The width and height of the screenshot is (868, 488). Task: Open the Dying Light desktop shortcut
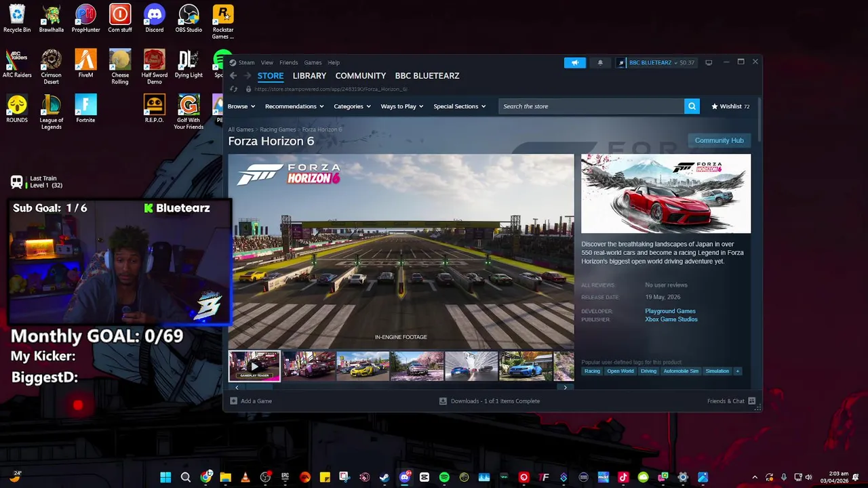click(189, 64)
